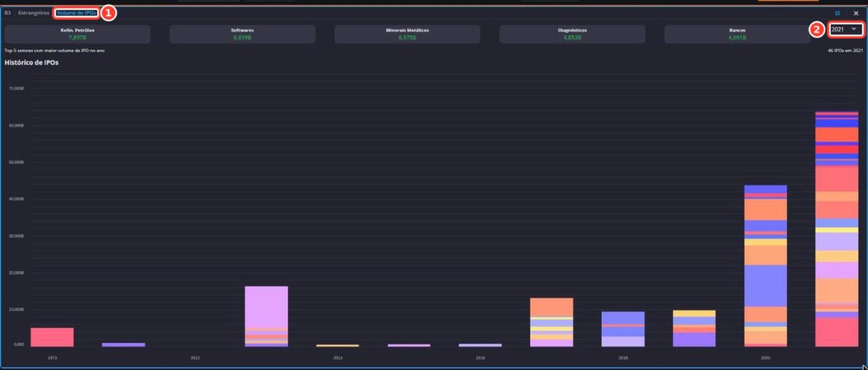Screen dimensions: 868x370
Task: Click the blue bar above the 2018 label
Action: pos(623,329)
